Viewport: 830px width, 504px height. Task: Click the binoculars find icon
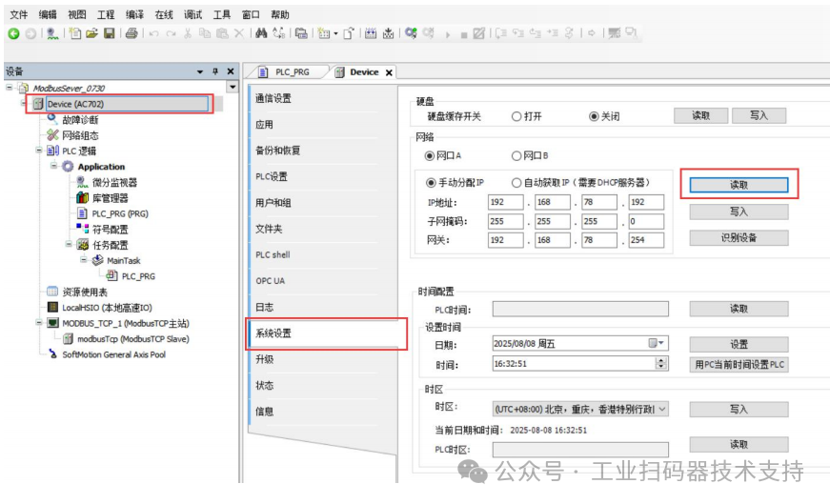pyautogui.click(x=261, y=33)
